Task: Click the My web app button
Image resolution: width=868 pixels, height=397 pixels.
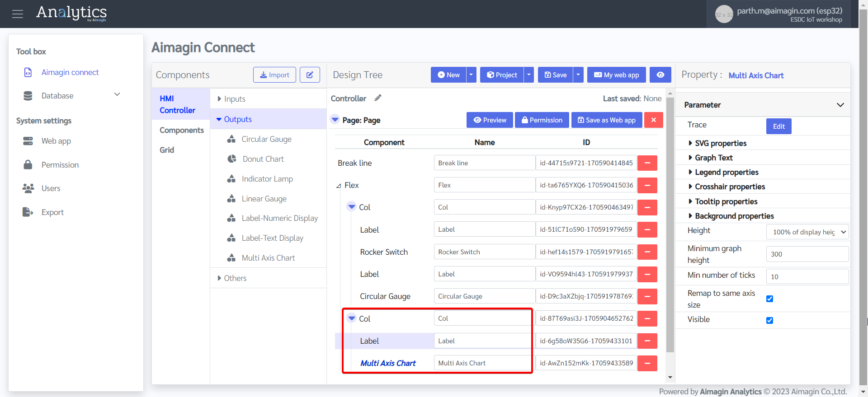Action: point(617,75)
